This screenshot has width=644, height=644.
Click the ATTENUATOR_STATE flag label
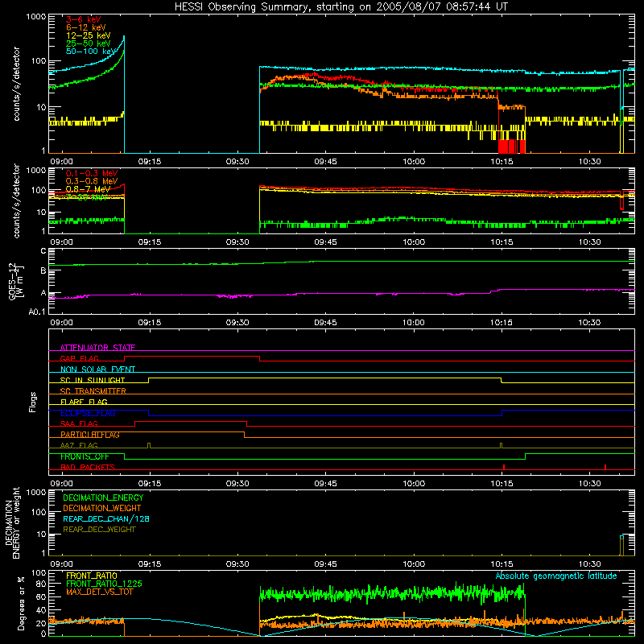(97, 348)
